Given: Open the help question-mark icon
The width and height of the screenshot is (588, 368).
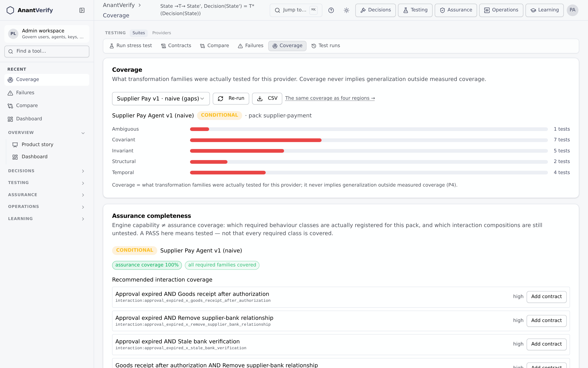Looking at the screenshot, I should click(x=331, y=10).
